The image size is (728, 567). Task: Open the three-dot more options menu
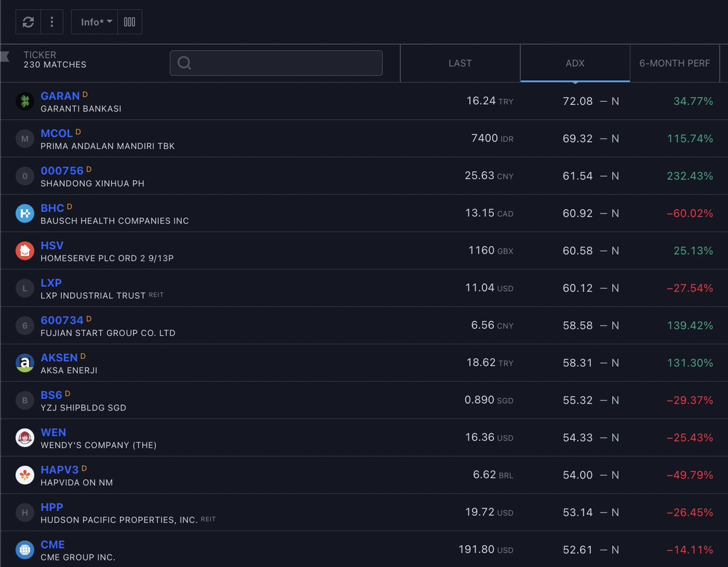pos(52,22)
